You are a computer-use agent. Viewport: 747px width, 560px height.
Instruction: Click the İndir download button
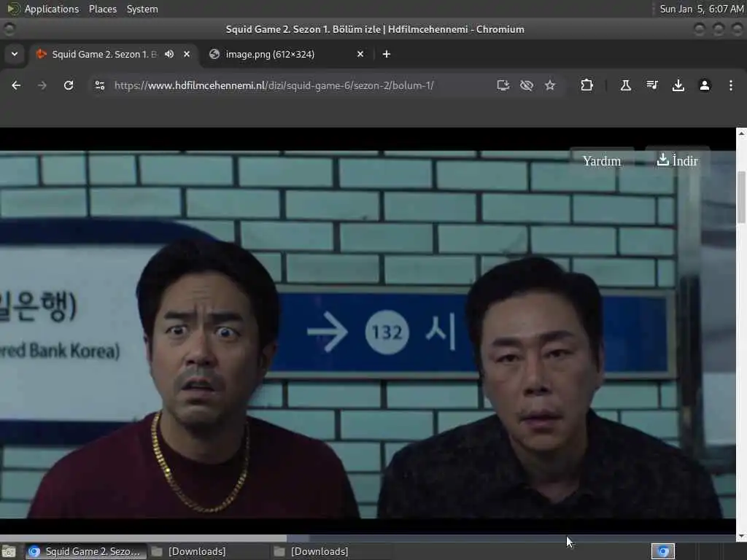pos(677,161)
